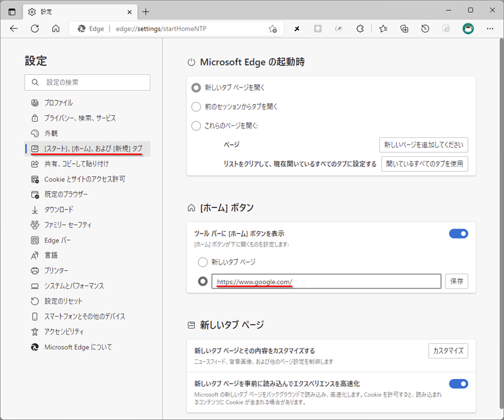Open the Favorites list icon
The width and height of the screenshot is (504, 420).
click(383, 29)
